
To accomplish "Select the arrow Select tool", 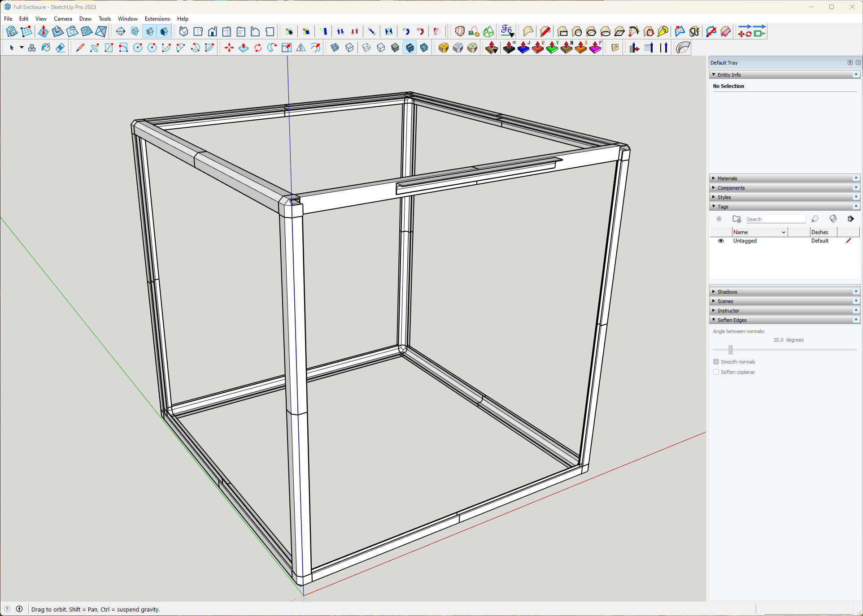I will [x=12, y=48].
